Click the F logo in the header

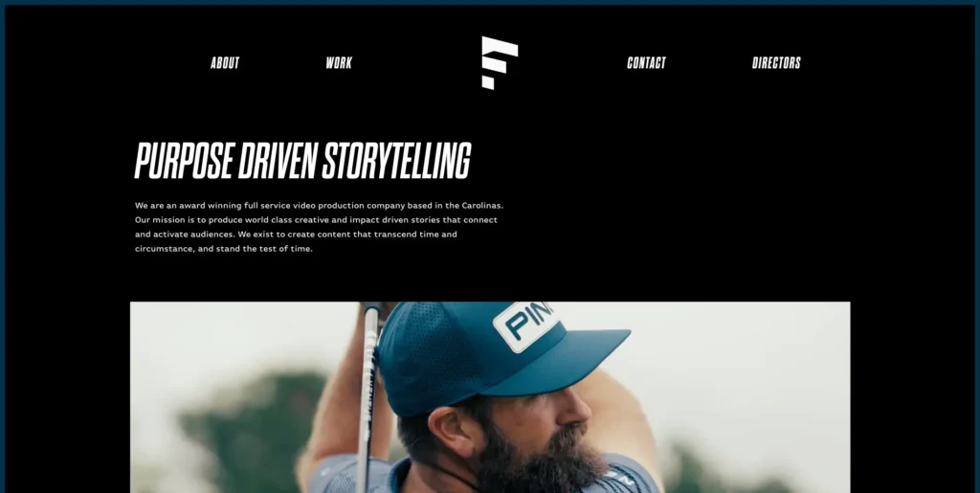point(500,62)
